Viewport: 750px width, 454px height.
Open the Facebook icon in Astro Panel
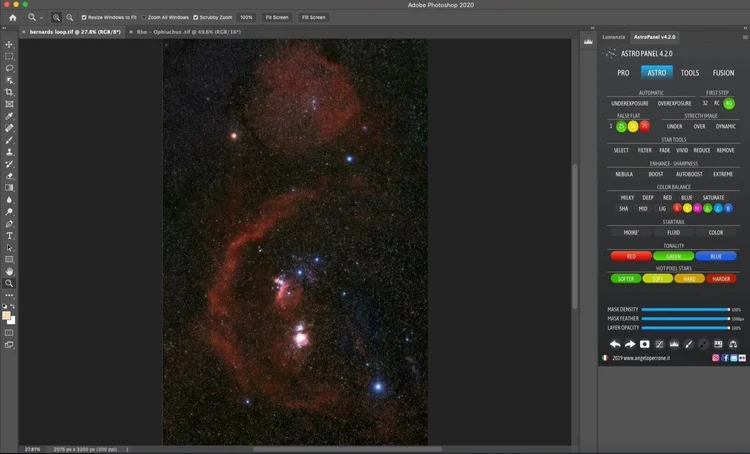click(725, 358)
